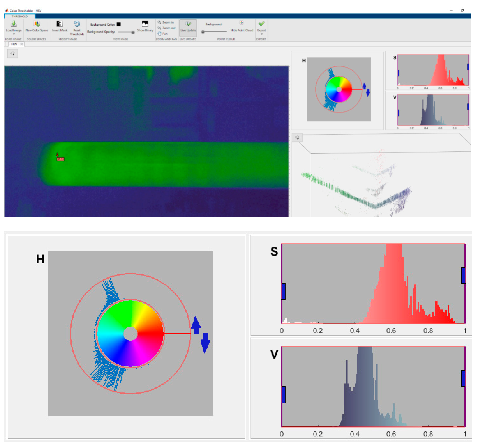The width and height of the screenshot is (478, 448).
Task: Close the HSV tab
Action: pos(22,44)
